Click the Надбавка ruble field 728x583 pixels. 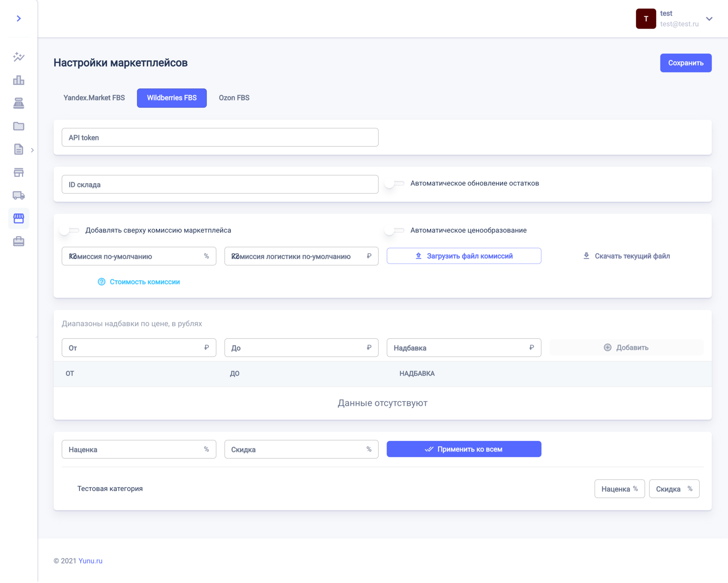[x=464, y=348]
